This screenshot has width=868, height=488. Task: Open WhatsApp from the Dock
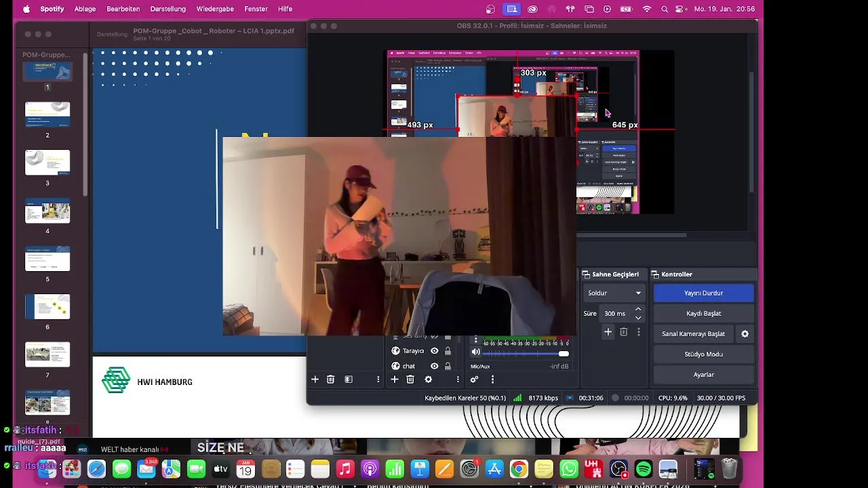click(x=569, y=468)
